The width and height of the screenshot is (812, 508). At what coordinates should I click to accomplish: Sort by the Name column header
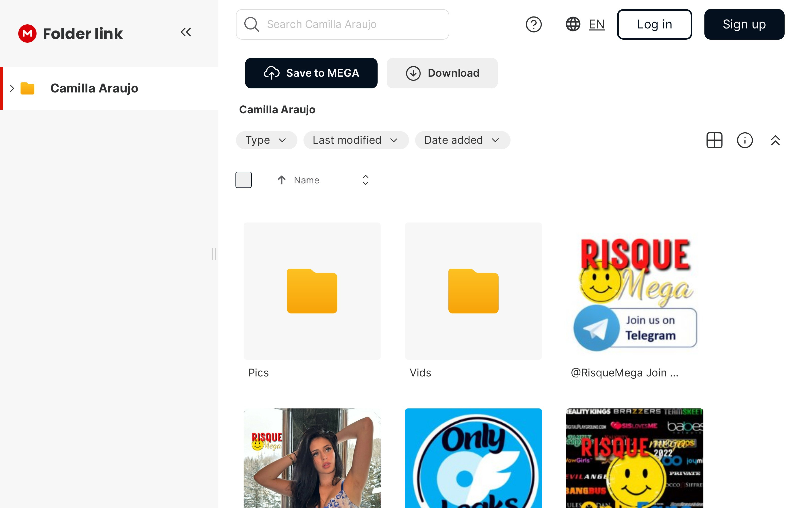[306, 180]
